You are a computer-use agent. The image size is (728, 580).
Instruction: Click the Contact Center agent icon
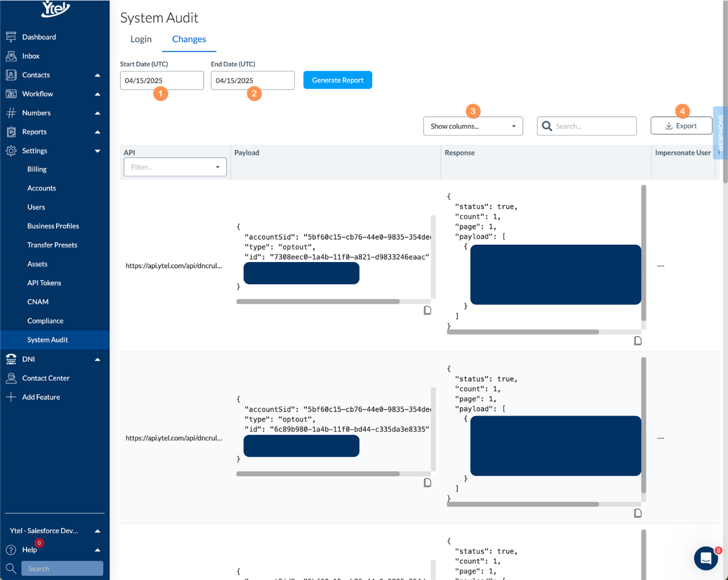click(x=11, y=378)
